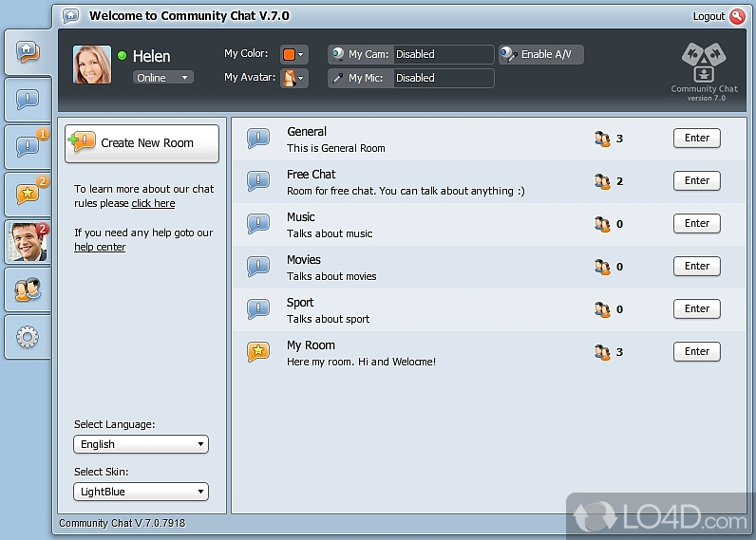Screen dimensions: 756x540
Task: Click the Music room bubble icon
Action: pyautogui.click(x=258, y=224)
